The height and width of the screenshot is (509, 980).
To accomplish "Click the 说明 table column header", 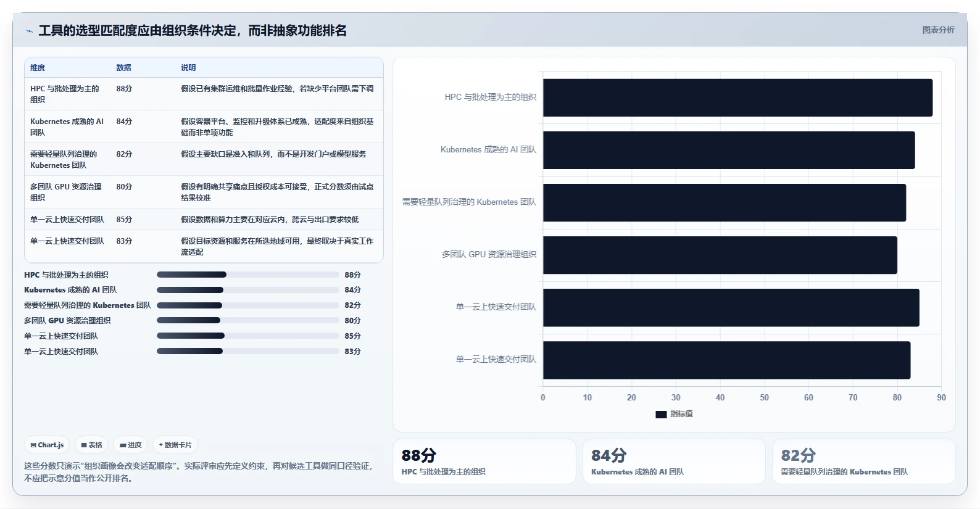I will [188, 68].
